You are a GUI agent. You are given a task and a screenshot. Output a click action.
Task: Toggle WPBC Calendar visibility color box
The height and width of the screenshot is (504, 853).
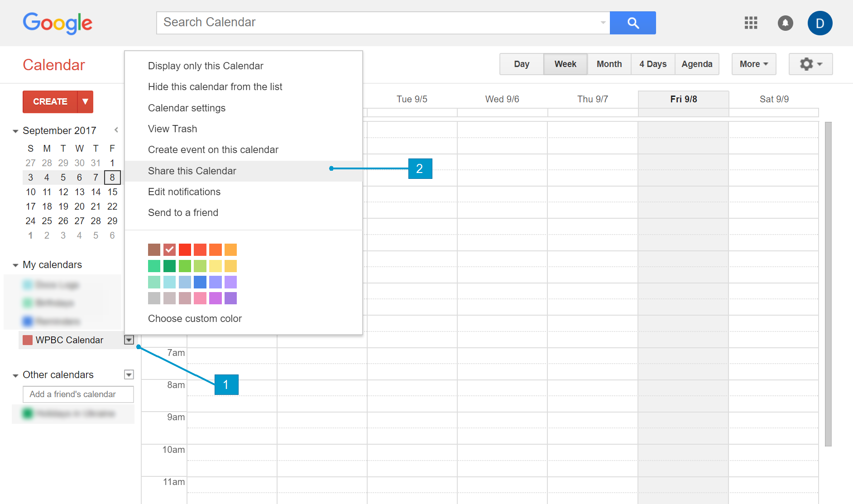tap(28, 340)
